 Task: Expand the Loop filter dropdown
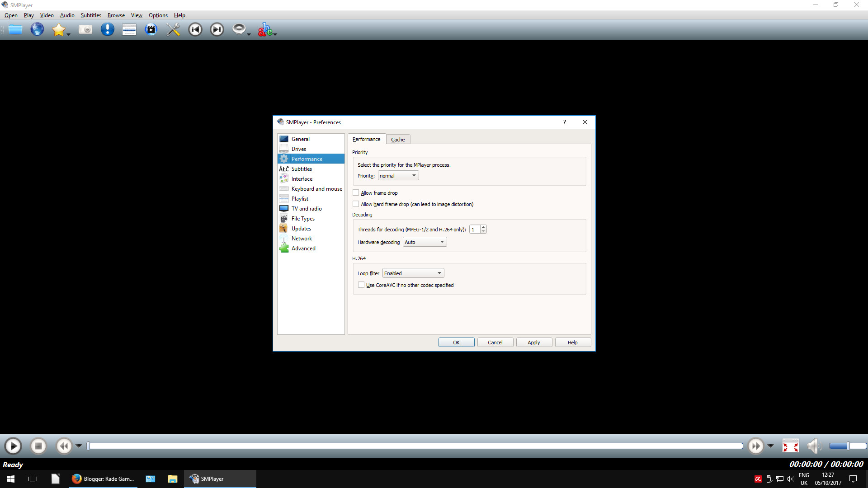[413, 273]
